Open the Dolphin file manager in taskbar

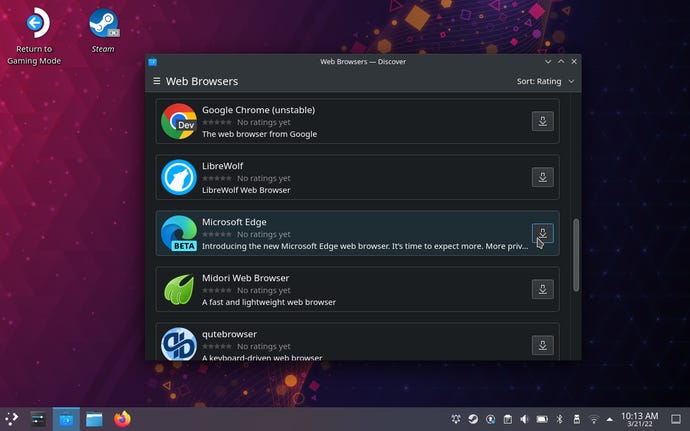coord(94,419)
